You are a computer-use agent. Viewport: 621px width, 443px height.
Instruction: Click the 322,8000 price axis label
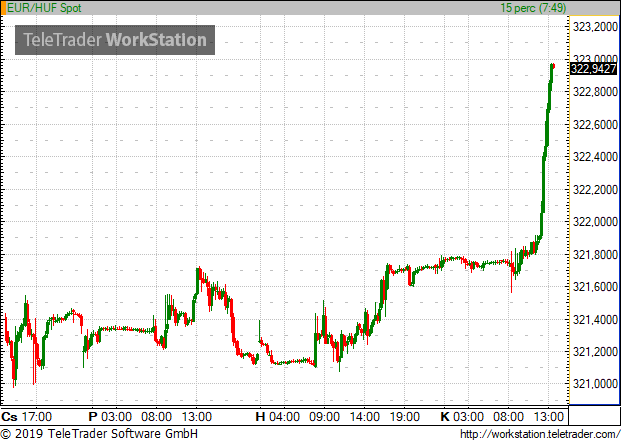(595, 92)
